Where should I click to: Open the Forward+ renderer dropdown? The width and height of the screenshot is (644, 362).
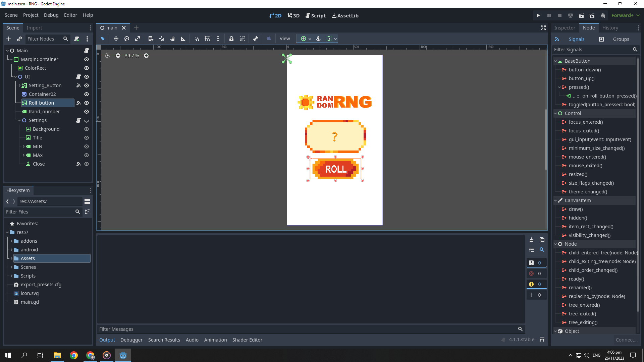(x=625, y=15)
